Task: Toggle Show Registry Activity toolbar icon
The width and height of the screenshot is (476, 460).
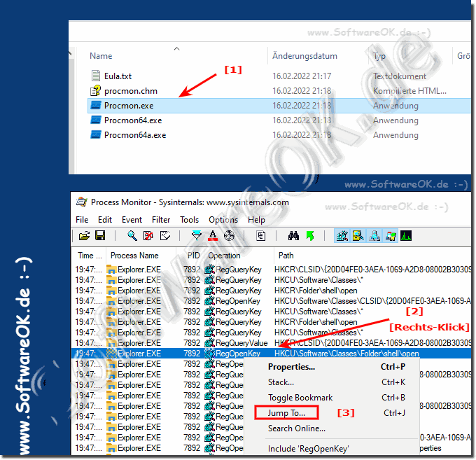Action: [x=342, y=236]
